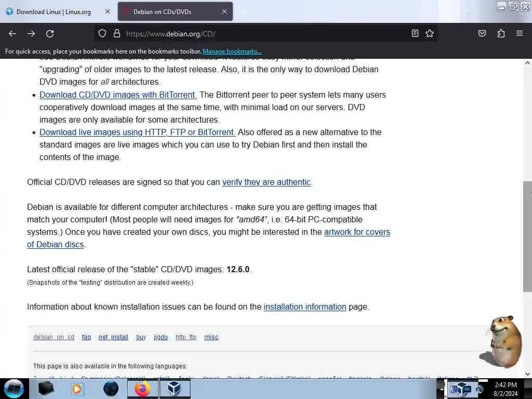Open the Windows Start orb
The width and height of the screenshot is (532, 399).
tap(14, 389)
